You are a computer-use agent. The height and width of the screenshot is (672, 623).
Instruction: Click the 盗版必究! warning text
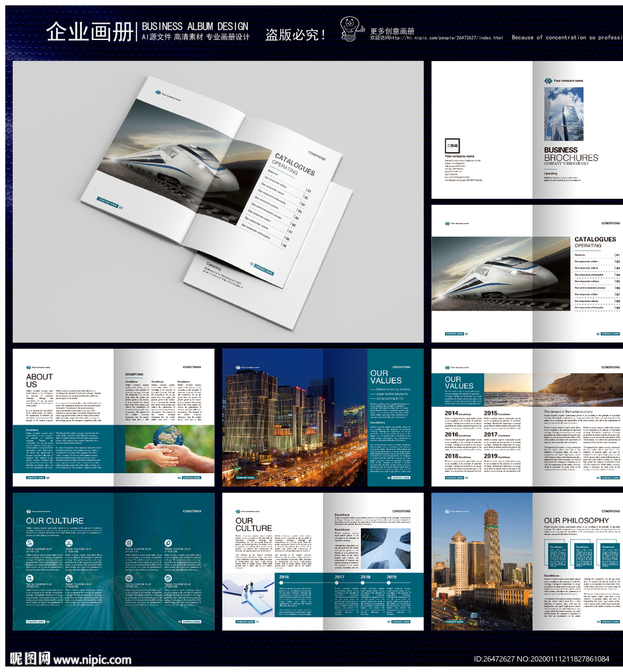pos(295,34)
